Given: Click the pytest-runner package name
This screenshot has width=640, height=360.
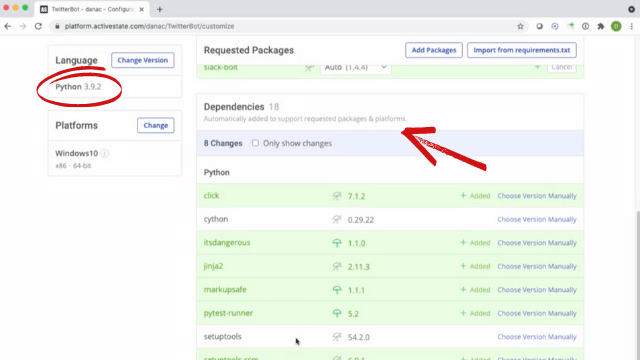Looking at the screenshot, I should point(228,313).
